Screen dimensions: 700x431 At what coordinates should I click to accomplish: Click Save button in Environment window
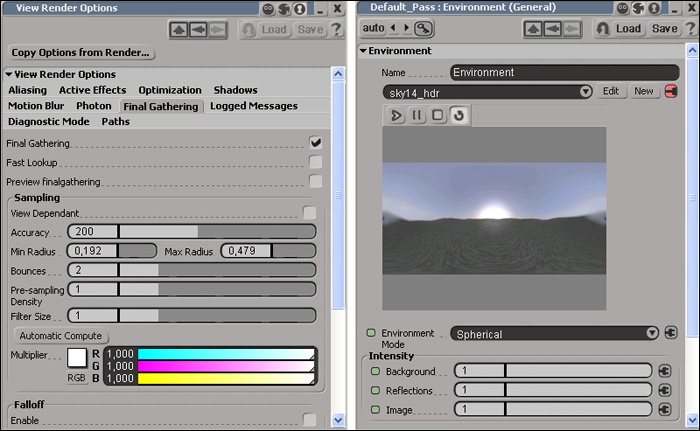pyautogui.click(x=664, y=29)
